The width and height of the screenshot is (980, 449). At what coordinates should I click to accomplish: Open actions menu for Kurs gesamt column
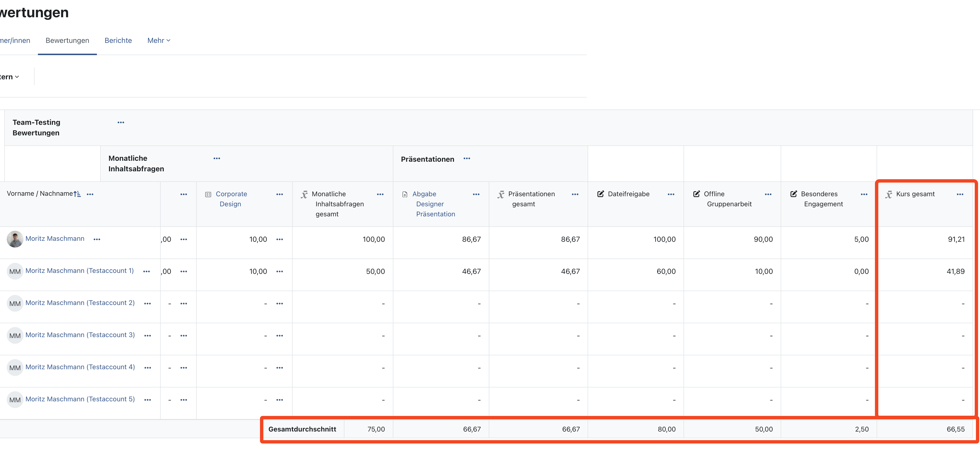tap(960, 194)
